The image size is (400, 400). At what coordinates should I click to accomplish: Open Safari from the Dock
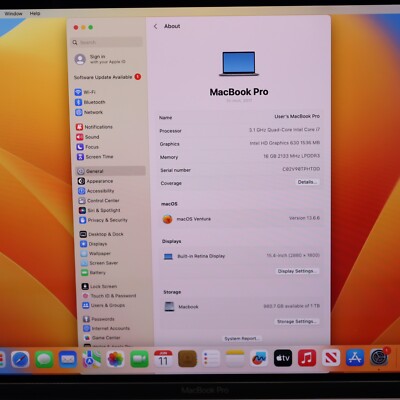pos(20,359)
